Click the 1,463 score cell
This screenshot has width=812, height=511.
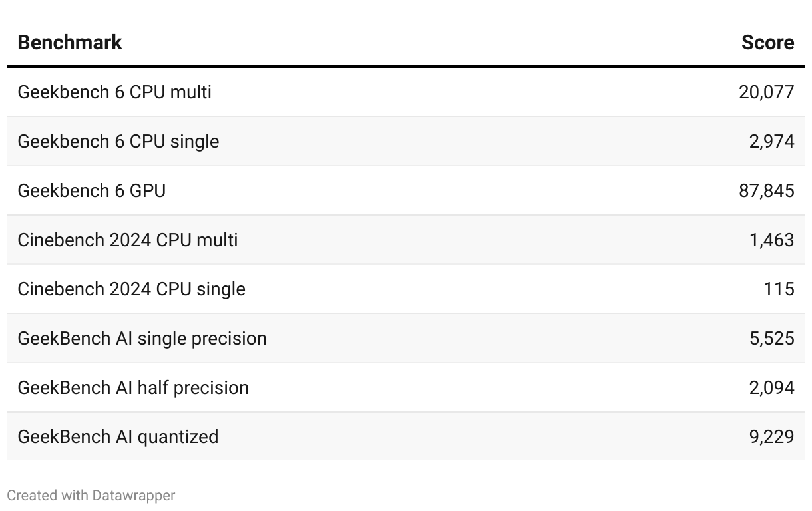click(771, 240)
